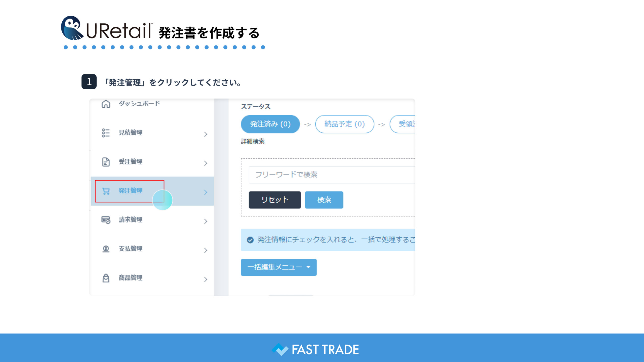Click the 発注管理 shopping cart icon

coord(106,191)
